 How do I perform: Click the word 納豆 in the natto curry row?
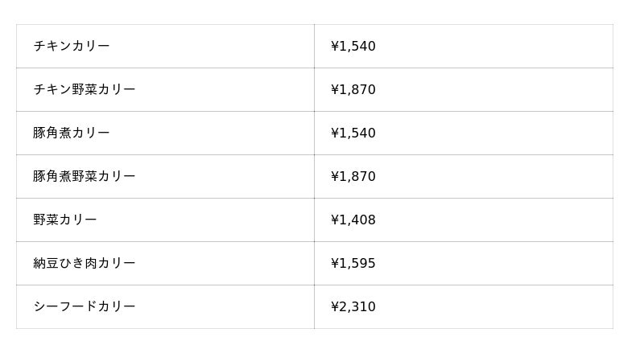tap(46, 264)
